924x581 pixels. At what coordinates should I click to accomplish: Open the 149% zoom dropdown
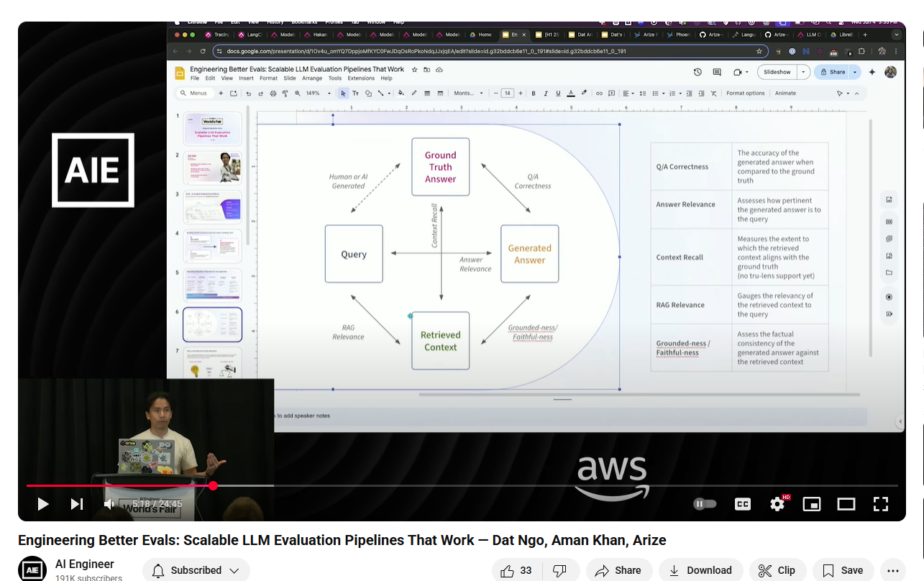(319, 93)
